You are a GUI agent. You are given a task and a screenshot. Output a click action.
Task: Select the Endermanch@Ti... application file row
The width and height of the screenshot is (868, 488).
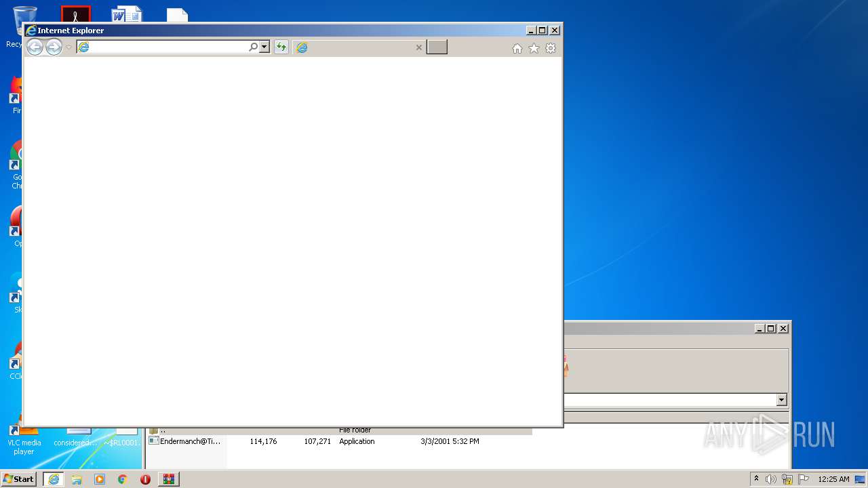coord(340,441)
